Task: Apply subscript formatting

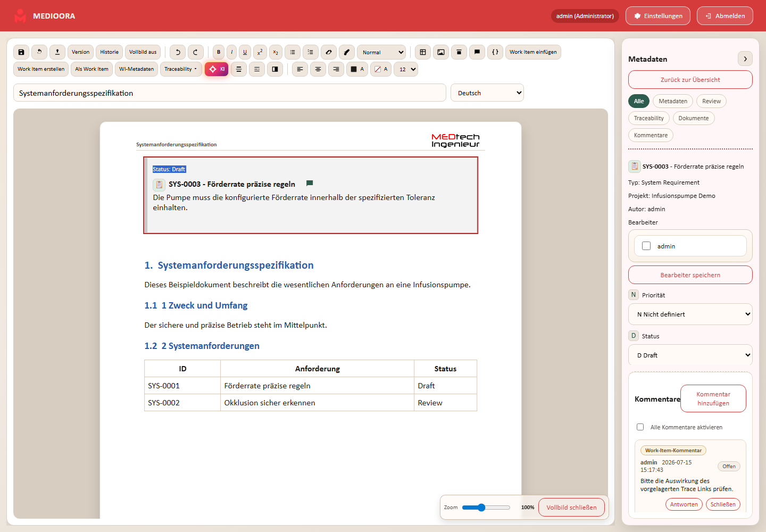Action: point(276,52)
